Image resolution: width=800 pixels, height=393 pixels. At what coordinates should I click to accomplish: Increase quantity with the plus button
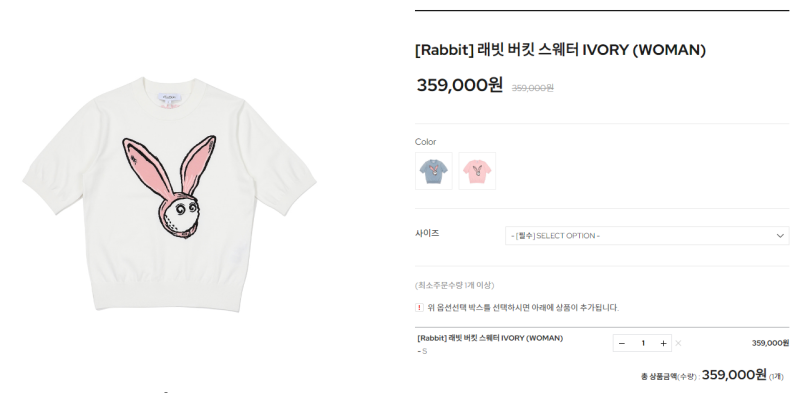tap(663, 343)
